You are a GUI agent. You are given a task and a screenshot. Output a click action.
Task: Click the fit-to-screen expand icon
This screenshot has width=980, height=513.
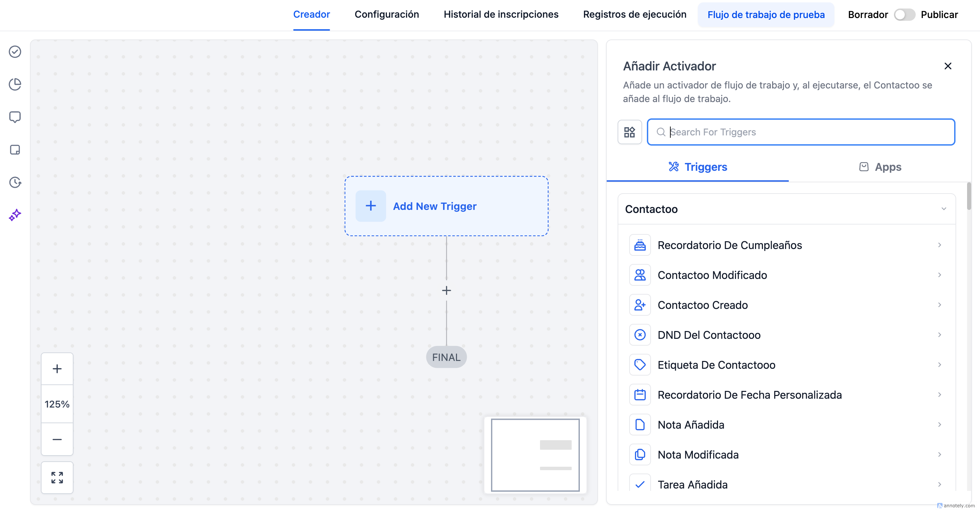click(x=57, y=477)
